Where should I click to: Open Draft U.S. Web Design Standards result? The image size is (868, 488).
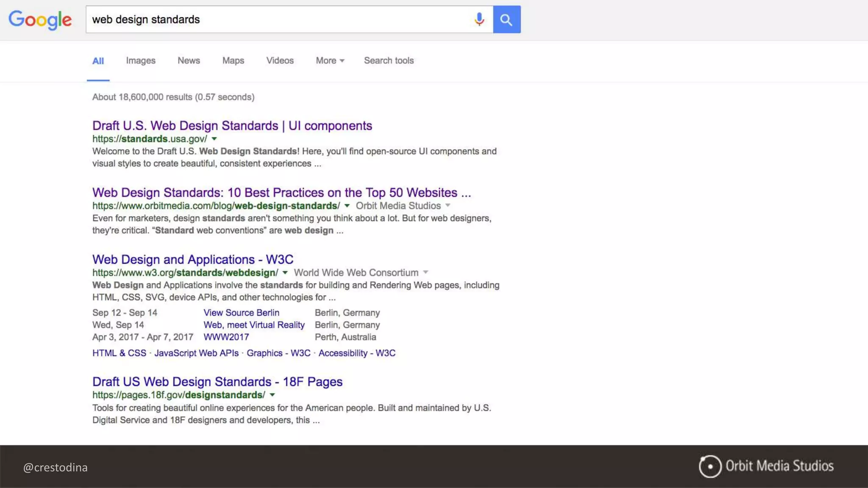[232, 126]
